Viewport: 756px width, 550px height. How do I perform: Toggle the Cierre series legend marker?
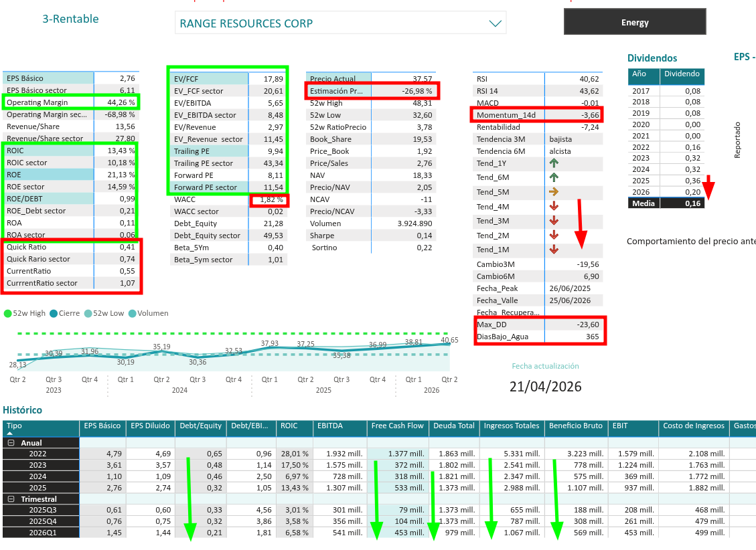coord(54,314)
